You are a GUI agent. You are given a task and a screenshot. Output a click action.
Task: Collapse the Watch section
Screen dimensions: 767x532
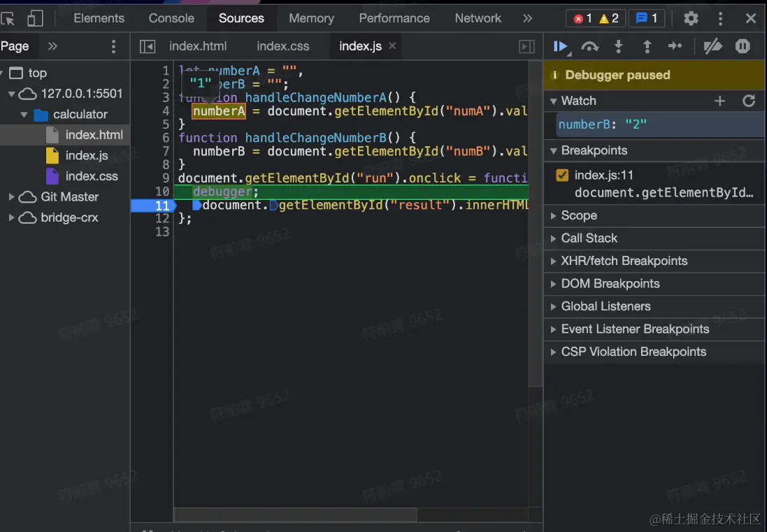click(x=553, y=101)
